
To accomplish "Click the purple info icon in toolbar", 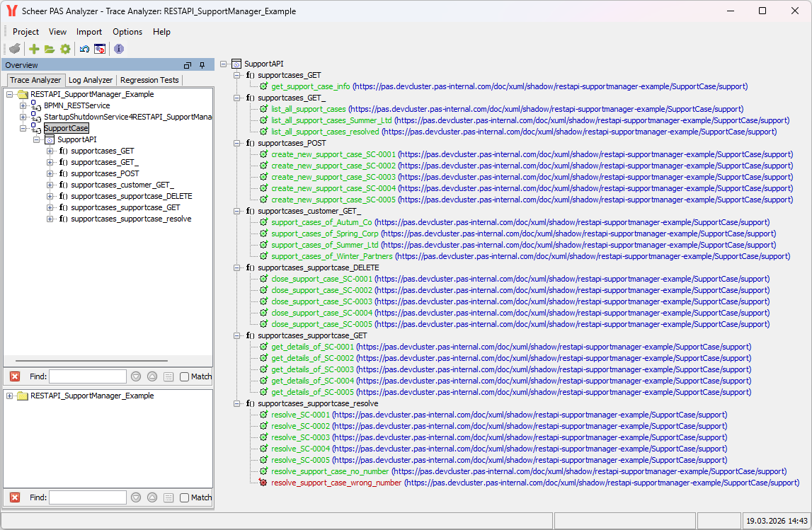I will point(118,49).
